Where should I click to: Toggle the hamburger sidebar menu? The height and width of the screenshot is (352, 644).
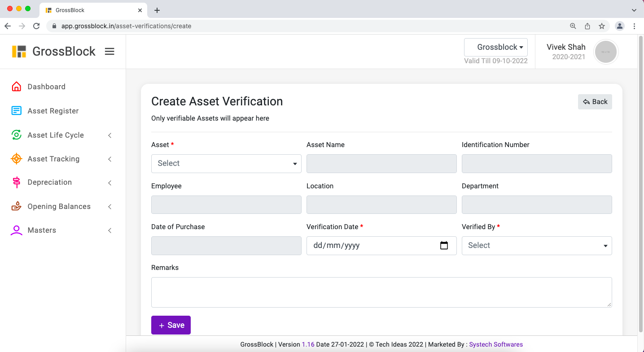click(x=110, y=52)
